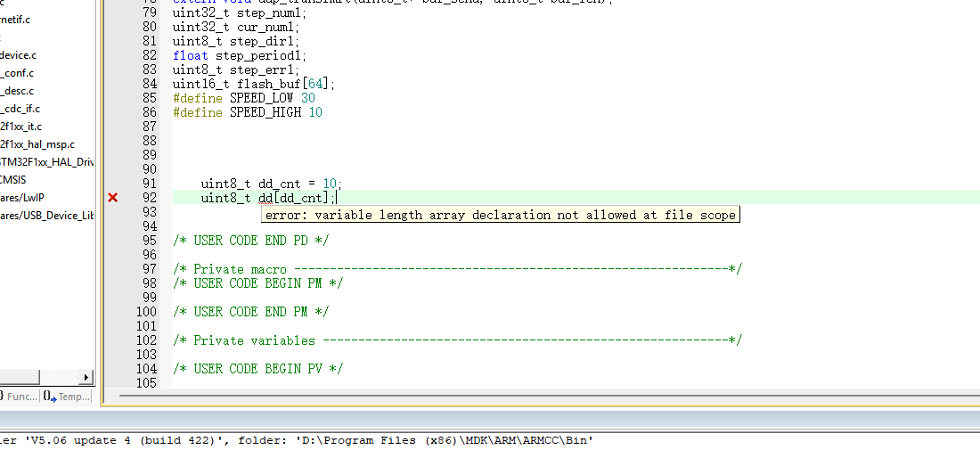The height and width of the screenshot is (450, 980).
Task: Place cursor on 'uint8_t dd[dd_cnt];' line
Action: 269,198
